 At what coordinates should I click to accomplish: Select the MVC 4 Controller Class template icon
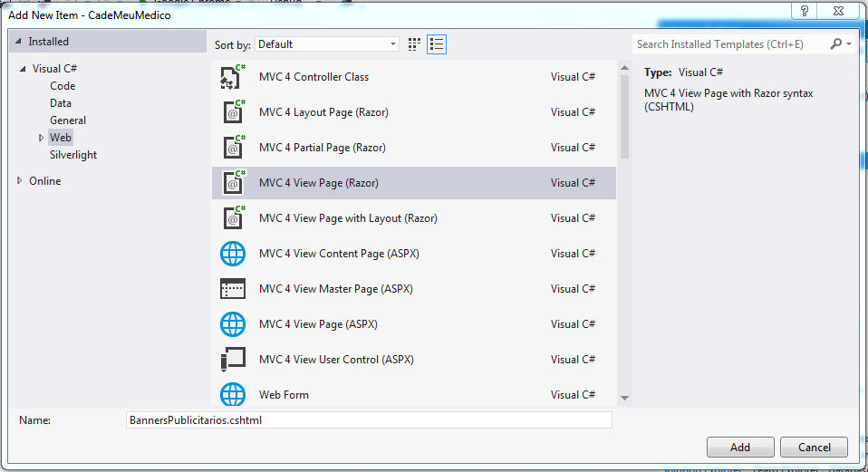click(x=233, y=77)
